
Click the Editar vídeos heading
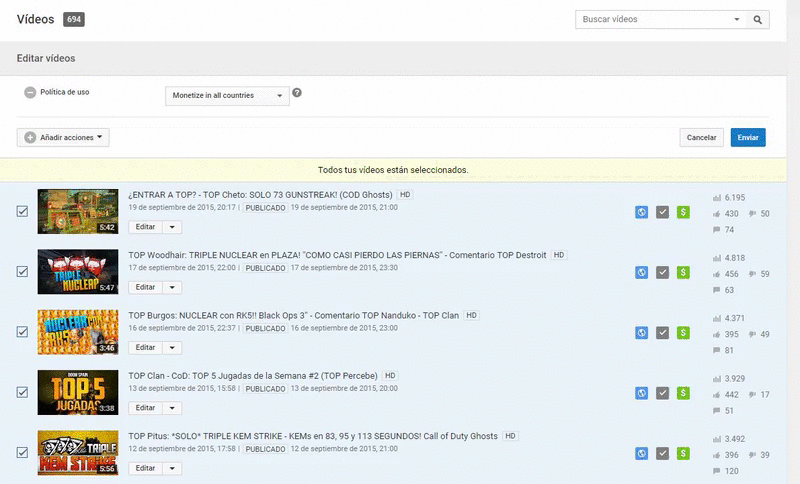[x=46, y=58]
